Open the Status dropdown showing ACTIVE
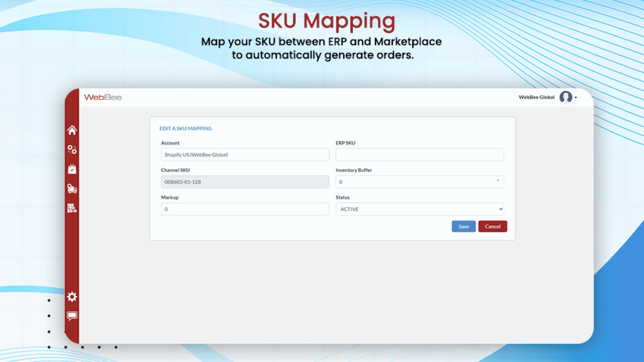 point(420,209)
